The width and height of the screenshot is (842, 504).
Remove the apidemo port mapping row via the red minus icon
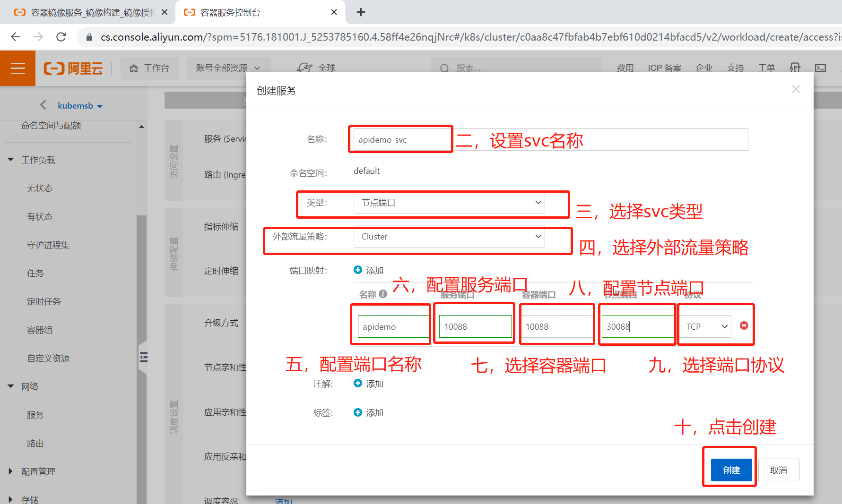744,325
